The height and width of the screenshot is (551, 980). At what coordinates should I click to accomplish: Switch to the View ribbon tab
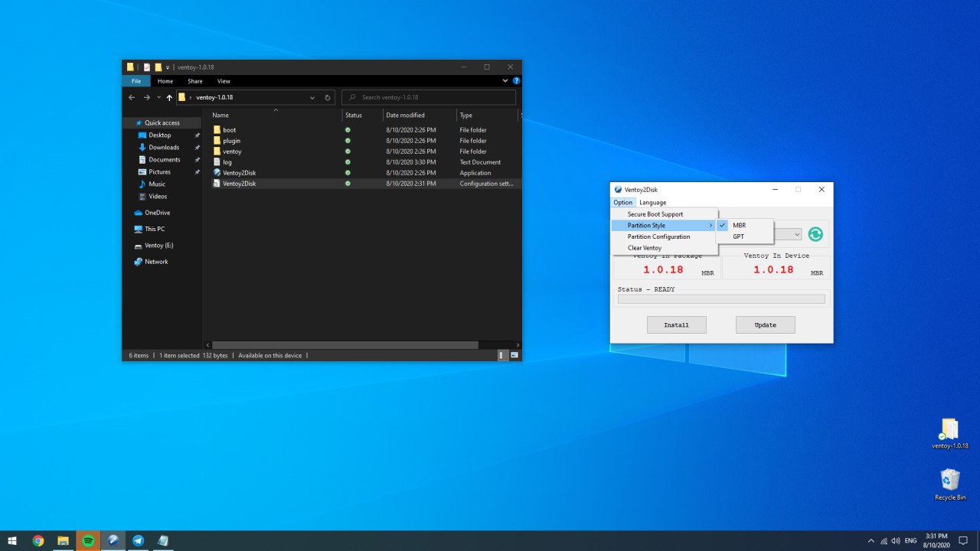click(x=224, y=81)
